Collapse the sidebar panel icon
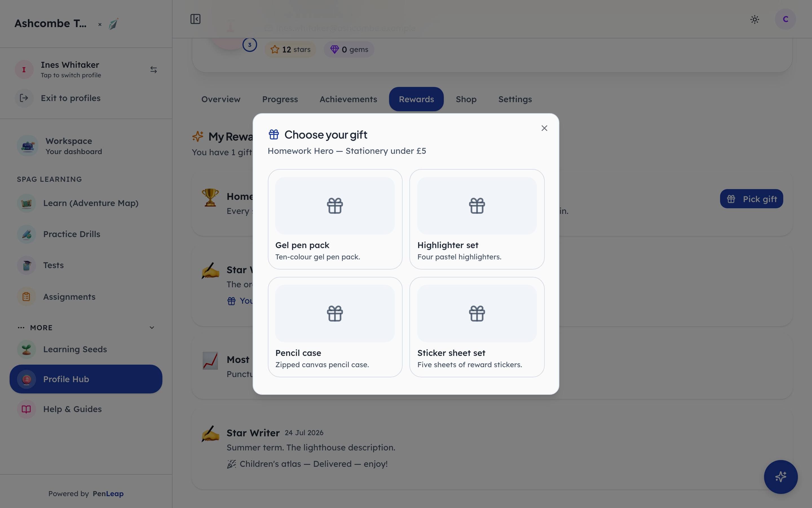This screenshot has height=508, width=812. coord(195,19)
